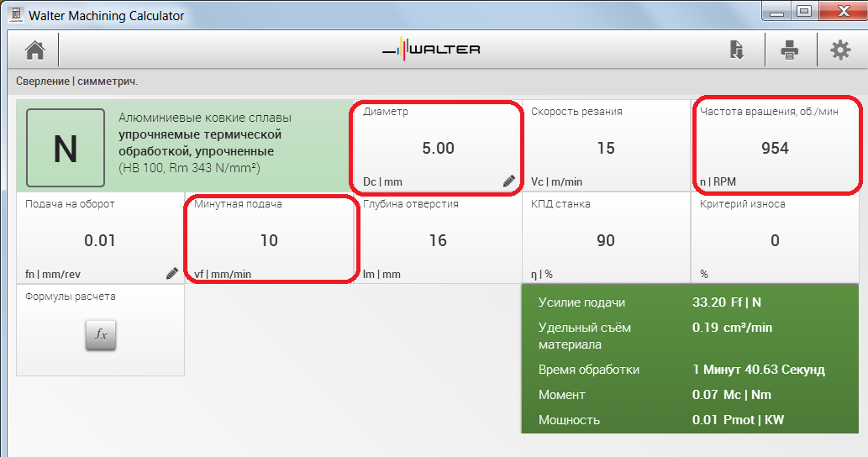Image resolution: width=868 pixels, height=457 pixels.
Task: Open settings via the gear icon
Action: (840, 50)
